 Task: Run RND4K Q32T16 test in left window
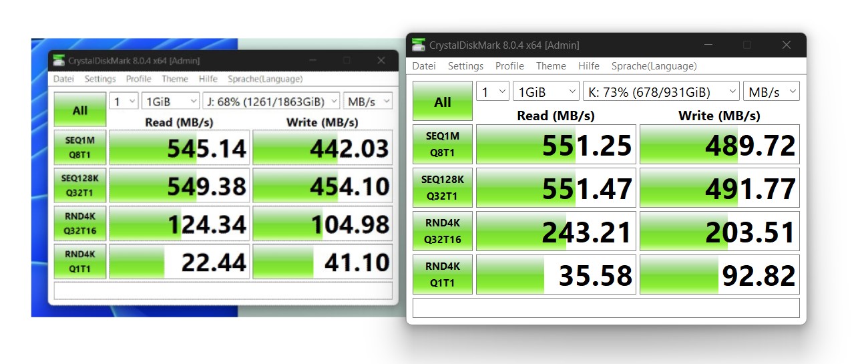80,223
